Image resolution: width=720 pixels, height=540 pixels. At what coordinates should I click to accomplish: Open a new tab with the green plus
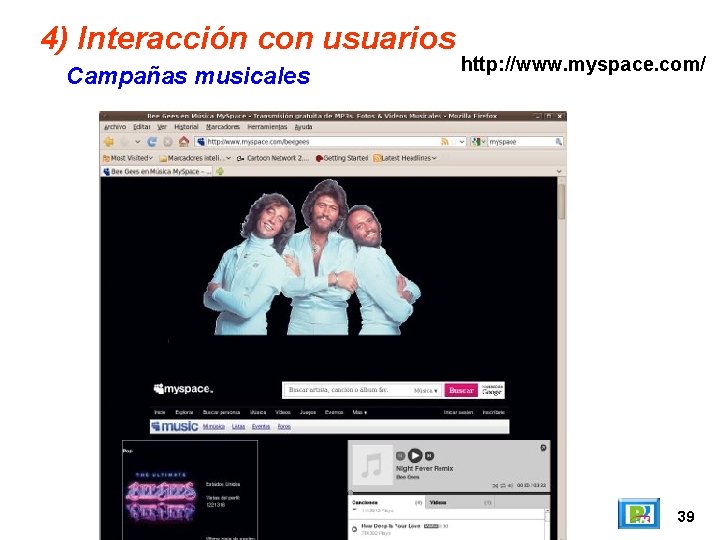(220, 171)
